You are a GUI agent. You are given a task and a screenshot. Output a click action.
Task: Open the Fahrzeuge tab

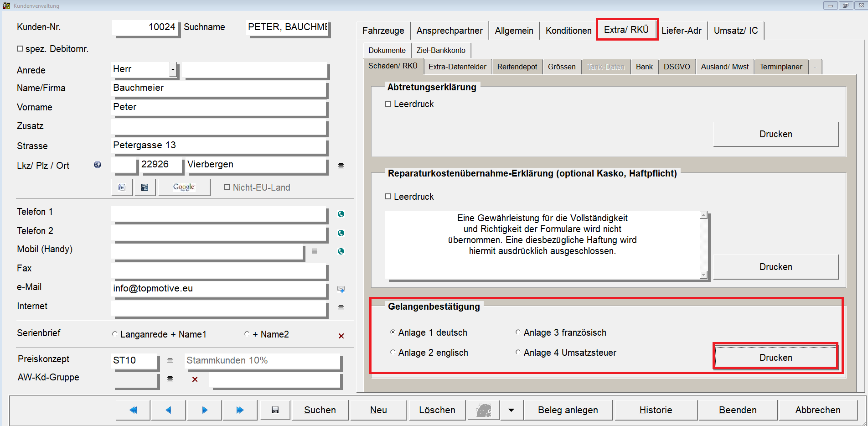point(383,31)
